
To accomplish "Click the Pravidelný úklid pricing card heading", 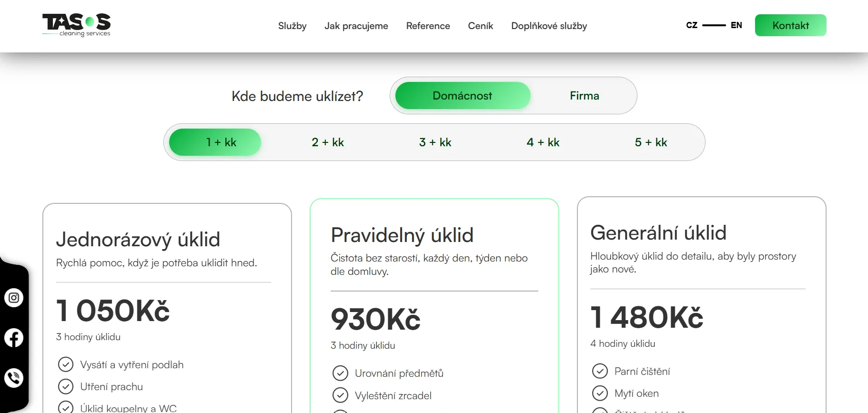I will (402, 235).
